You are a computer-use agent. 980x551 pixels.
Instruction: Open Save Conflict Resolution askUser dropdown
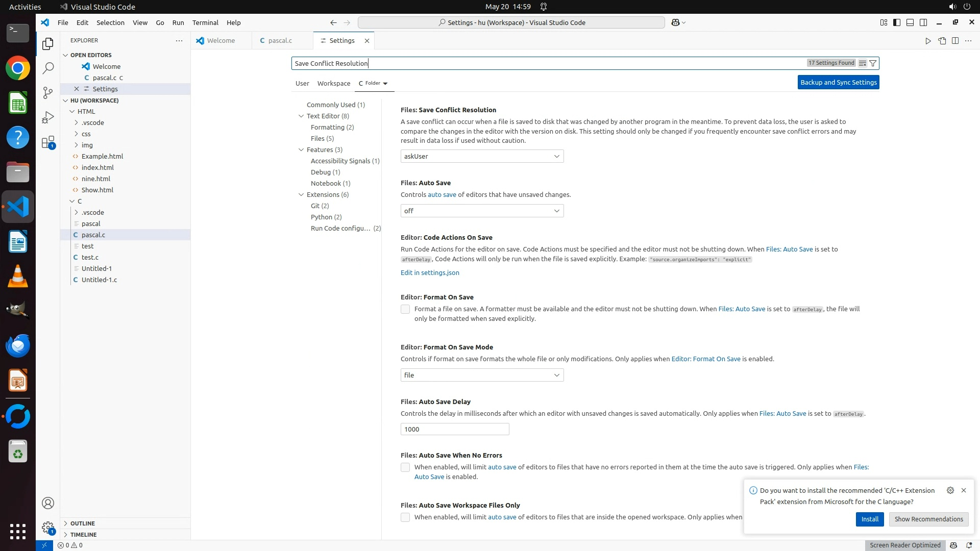pyautogui.click(x=482, y=156)
